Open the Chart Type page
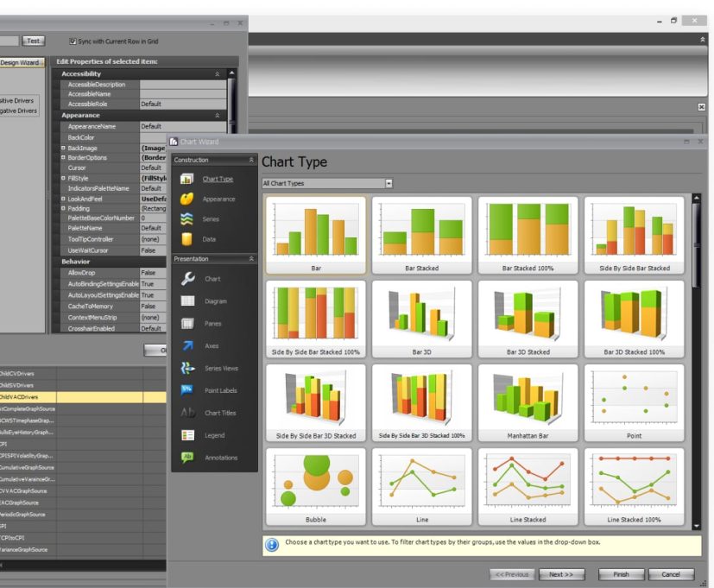This screenshot has height=588, width=714. coord(218,179)
